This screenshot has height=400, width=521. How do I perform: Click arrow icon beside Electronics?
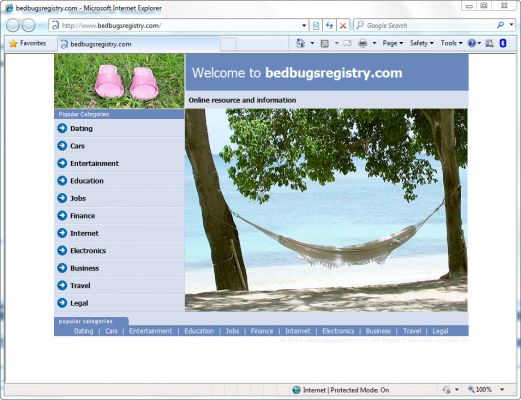[62, 250]
